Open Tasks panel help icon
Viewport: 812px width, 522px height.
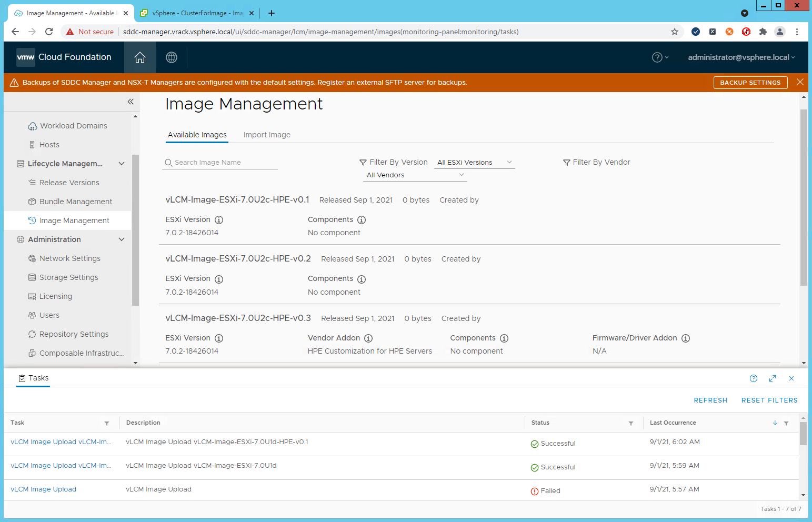(754, 378)
